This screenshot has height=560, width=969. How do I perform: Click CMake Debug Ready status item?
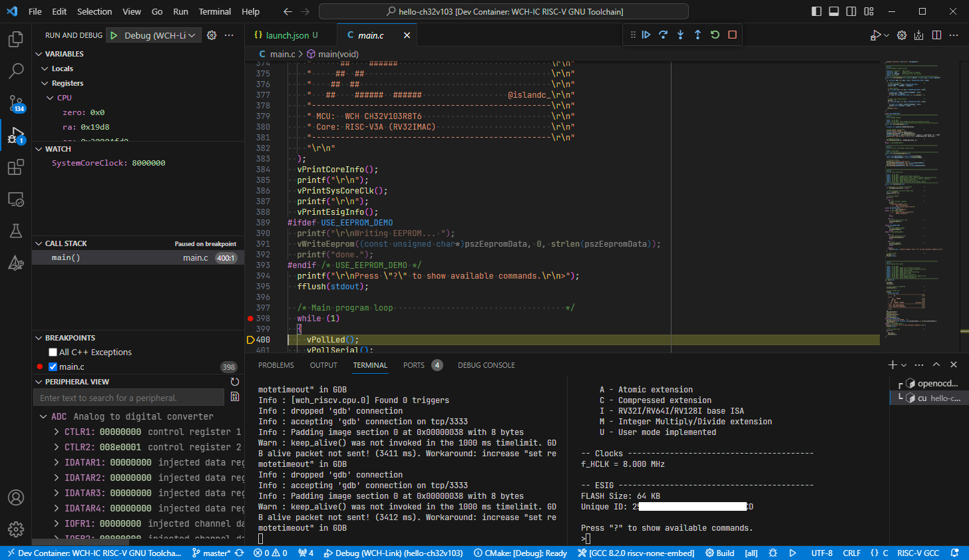(520, 553)
